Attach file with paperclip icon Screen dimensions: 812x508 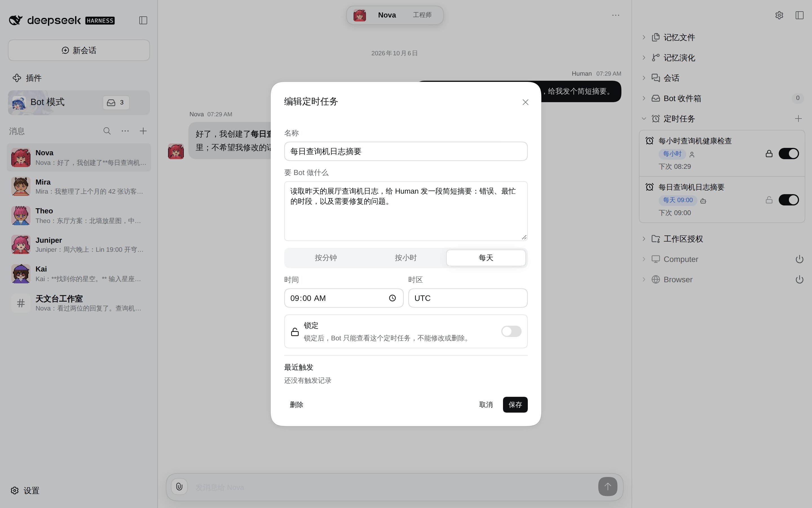179,487
